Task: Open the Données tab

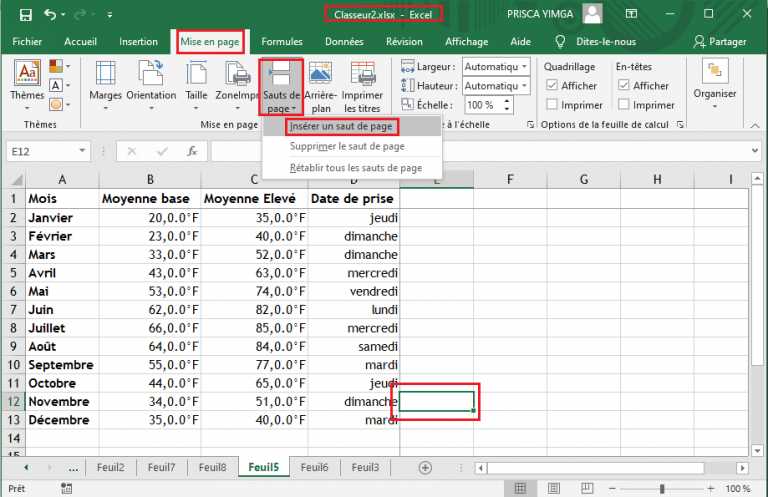Action: tap(344, 42)
